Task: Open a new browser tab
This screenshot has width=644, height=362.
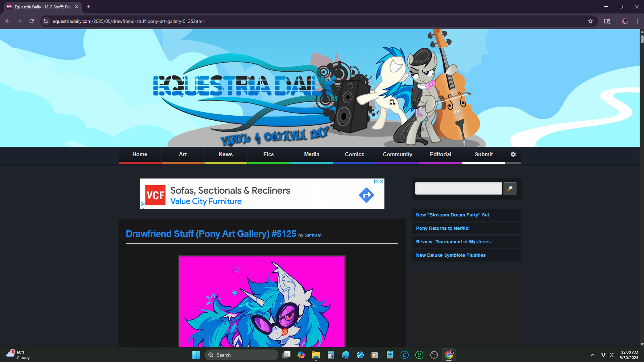Action: click(89, 7)
